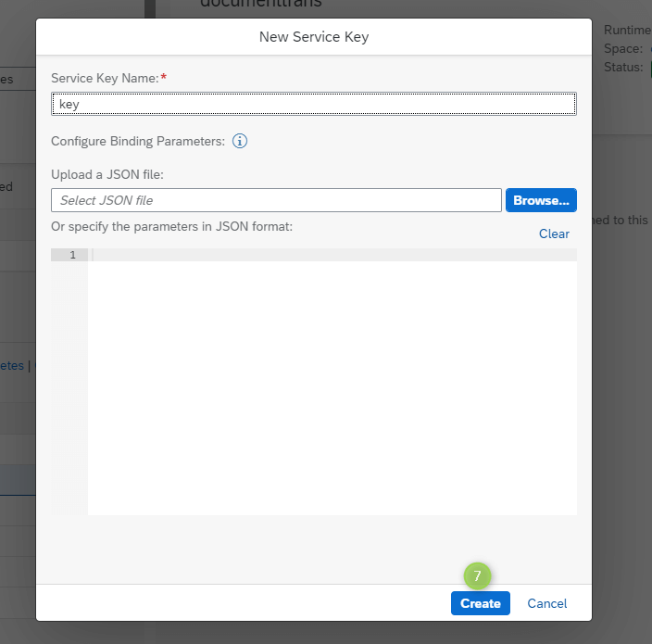
Task: Click the Service Key Name input field
Action: click(x=314, y=104)
